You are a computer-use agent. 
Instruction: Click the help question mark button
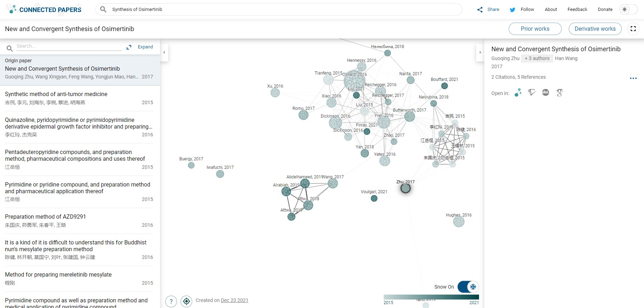click(171, 301)
